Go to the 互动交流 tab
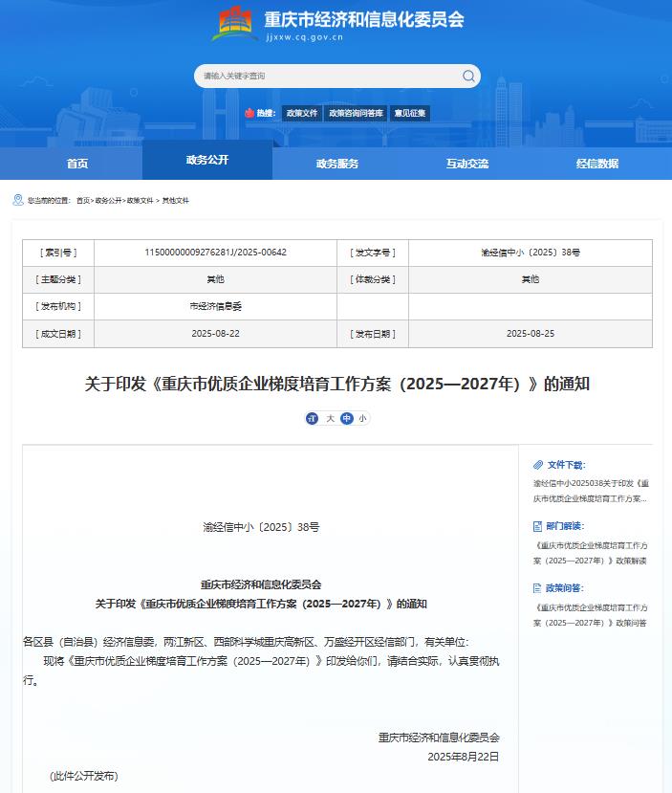Viewport: 672px width, 793px height. coord(466,164)
